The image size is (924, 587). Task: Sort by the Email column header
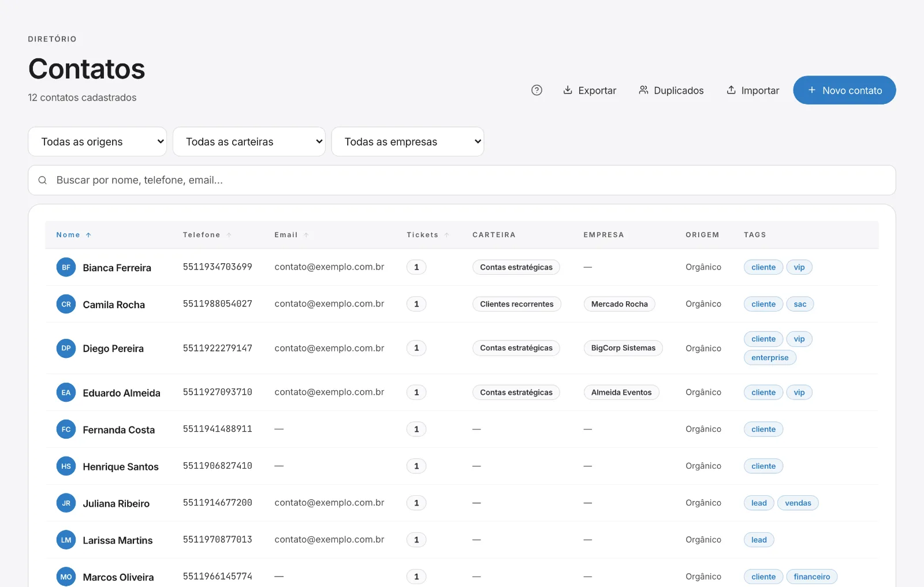point(292,235)
